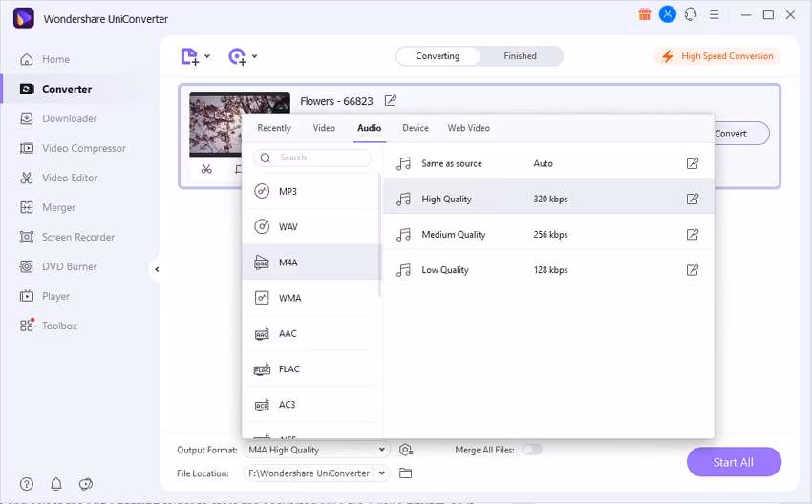Enable High Speed Conversion

tap(718, 56)
